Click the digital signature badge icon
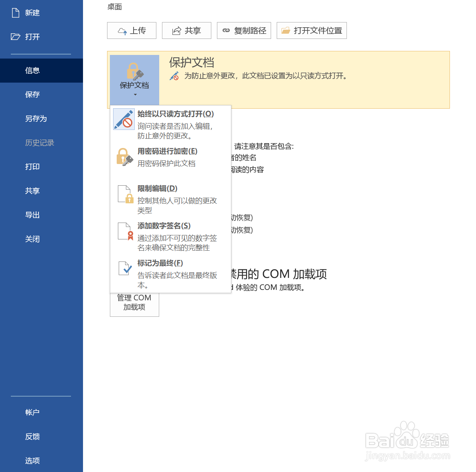Image resolution: width=476 pixels, height=472 pixels. [x=125, y=232]
